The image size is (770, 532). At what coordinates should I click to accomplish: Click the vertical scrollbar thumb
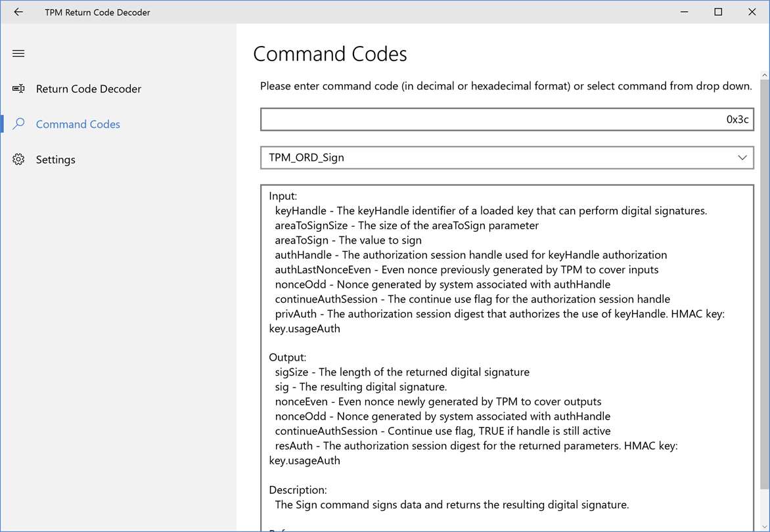765,282
